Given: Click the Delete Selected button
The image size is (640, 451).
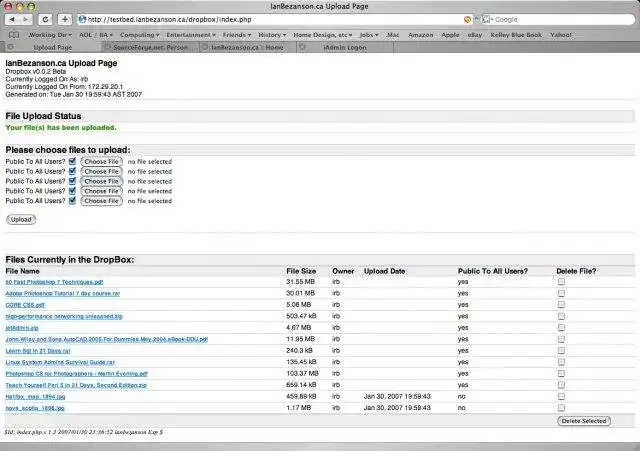Looking at the screenshot, I should [x=584, y=421].
